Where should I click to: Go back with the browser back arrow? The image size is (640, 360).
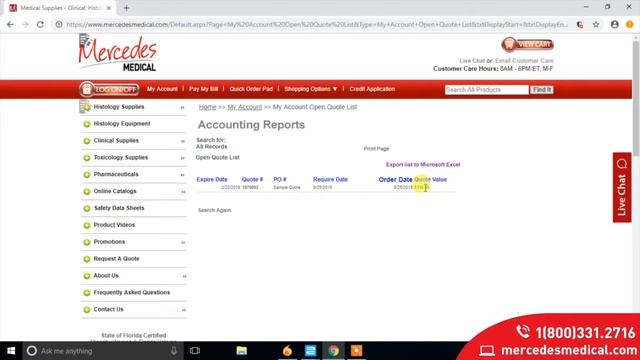click(x=10, y=24)
